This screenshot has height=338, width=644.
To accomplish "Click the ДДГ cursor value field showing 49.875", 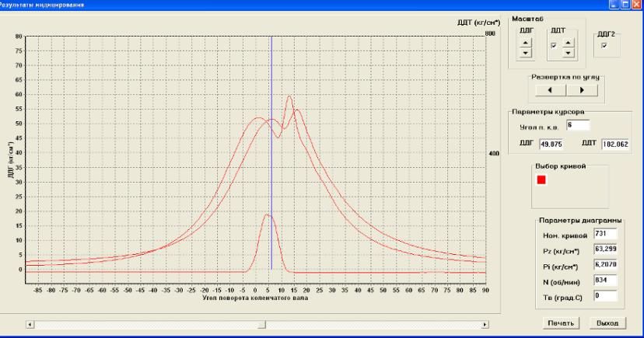I will point(551,144).
